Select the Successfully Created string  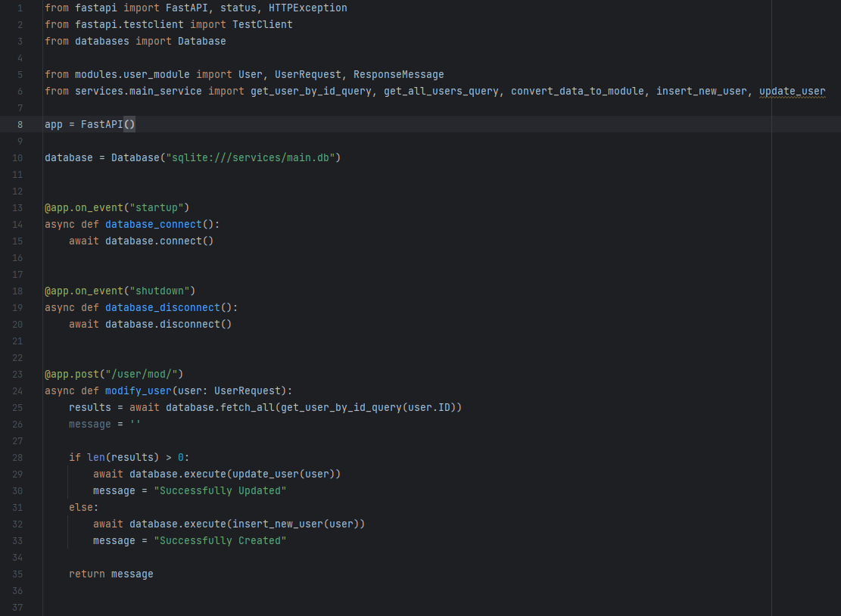click(220, 540)
